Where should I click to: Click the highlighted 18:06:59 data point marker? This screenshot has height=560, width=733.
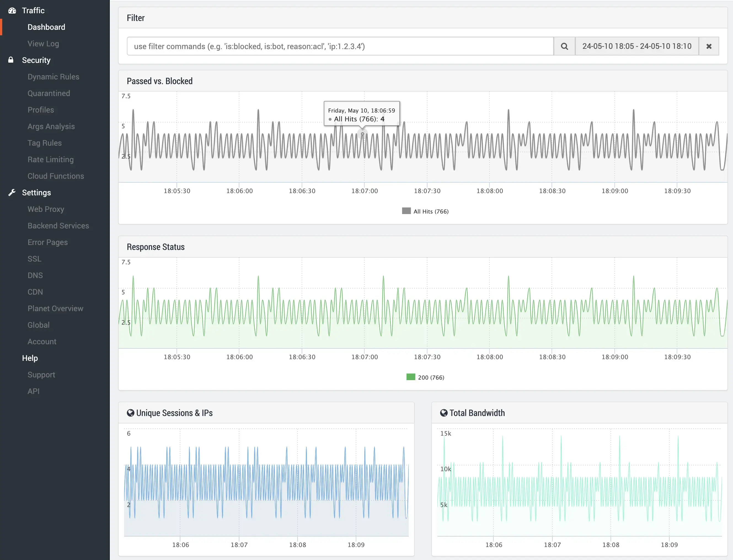pos(363,134)
